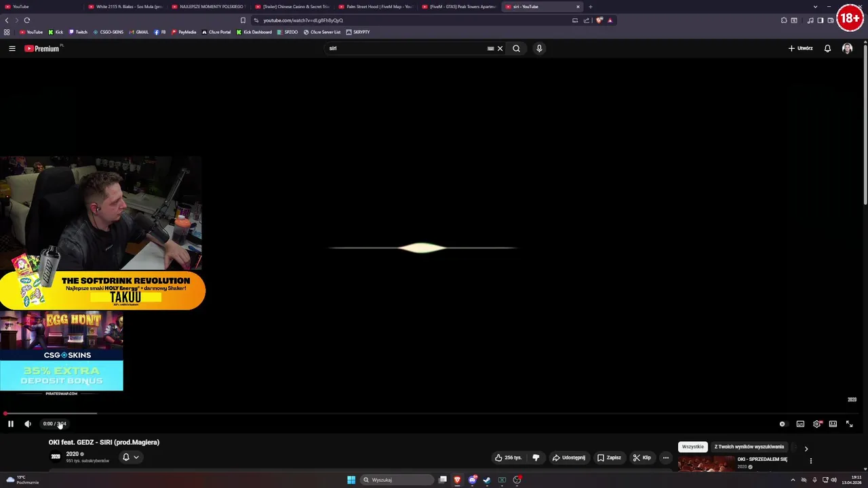Expand subscription notification bell dropdown
Screen dimensions: 868x488
[130, 457]
